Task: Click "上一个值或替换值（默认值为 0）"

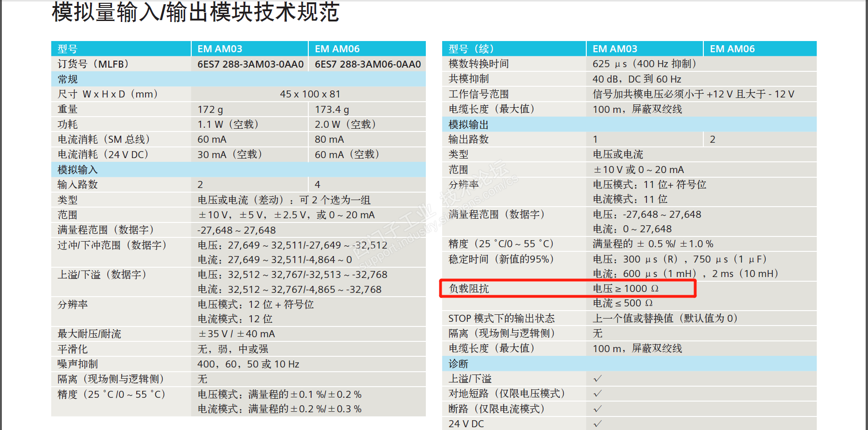Action: 666,319
